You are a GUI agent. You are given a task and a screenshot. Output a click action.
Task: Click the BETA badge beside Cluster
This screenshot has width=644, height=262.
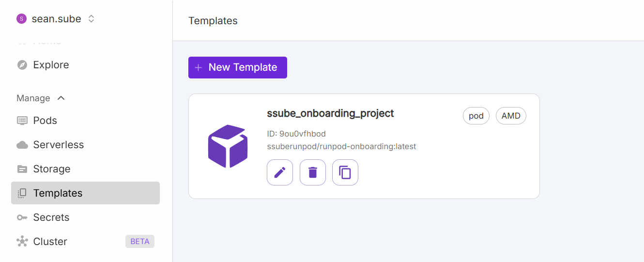pyautogui.click(x=140, y=242)
